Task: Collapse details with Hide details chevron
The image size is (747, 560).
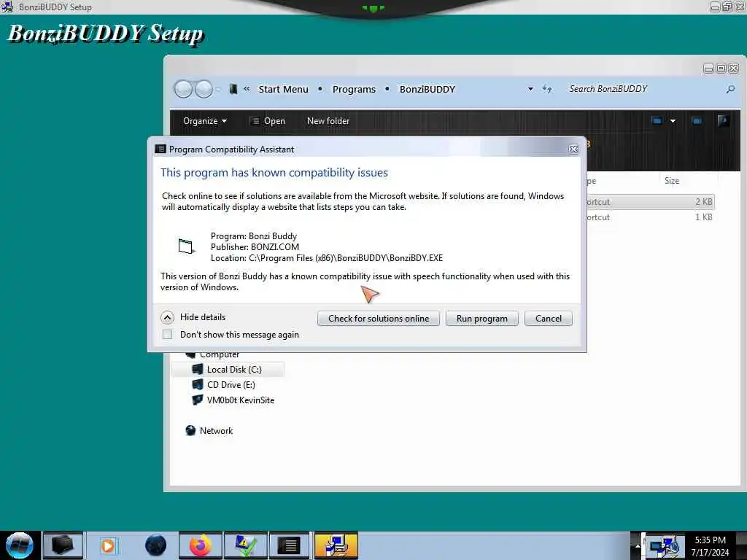Action: 167,317
